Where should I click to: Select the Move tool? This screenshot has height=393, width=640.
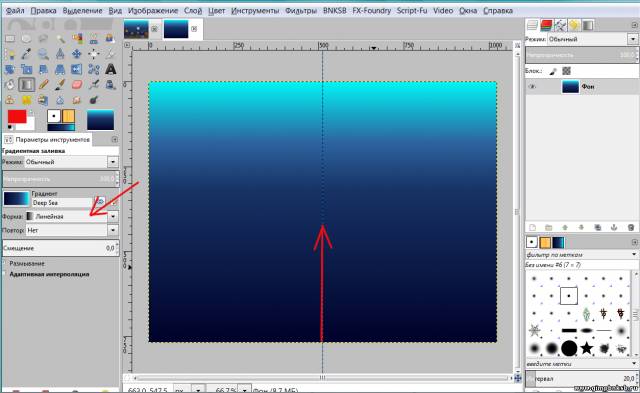[x=77, y=53]
